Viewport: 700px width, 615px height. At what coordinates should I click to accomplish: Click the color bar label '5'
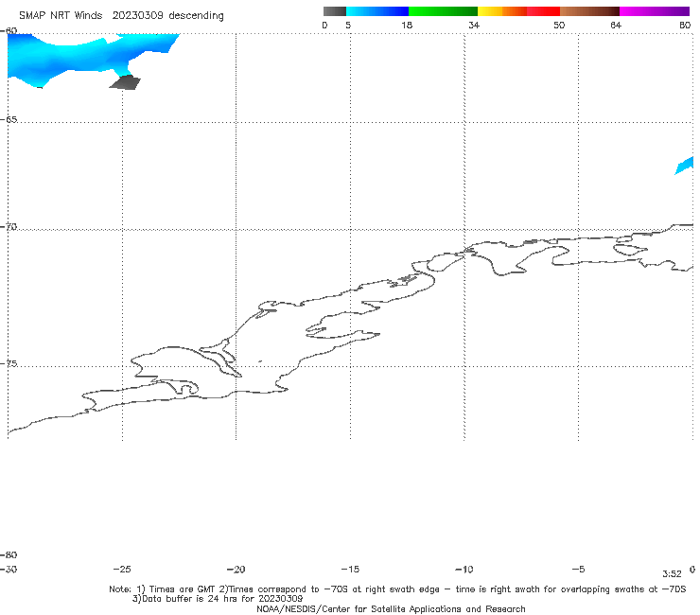348,26
